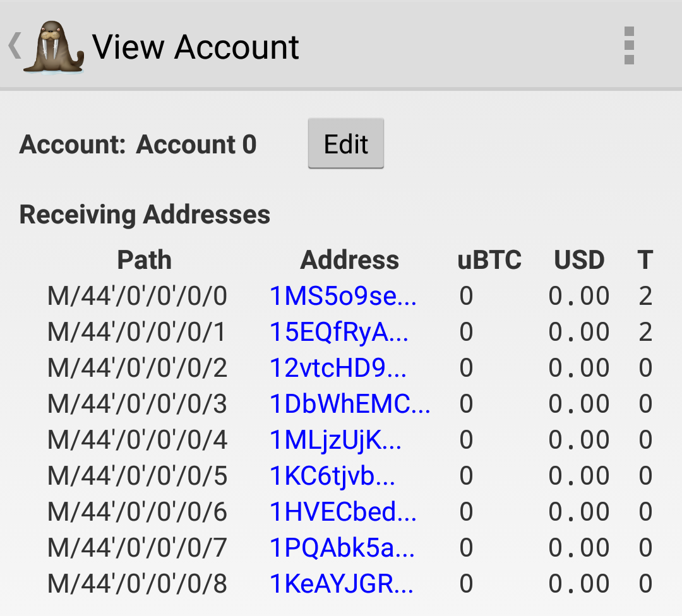This screenshot has height=616, width=682.
Task: Click the Path column header
Action: pyautogui.click(x=145, y=260)
